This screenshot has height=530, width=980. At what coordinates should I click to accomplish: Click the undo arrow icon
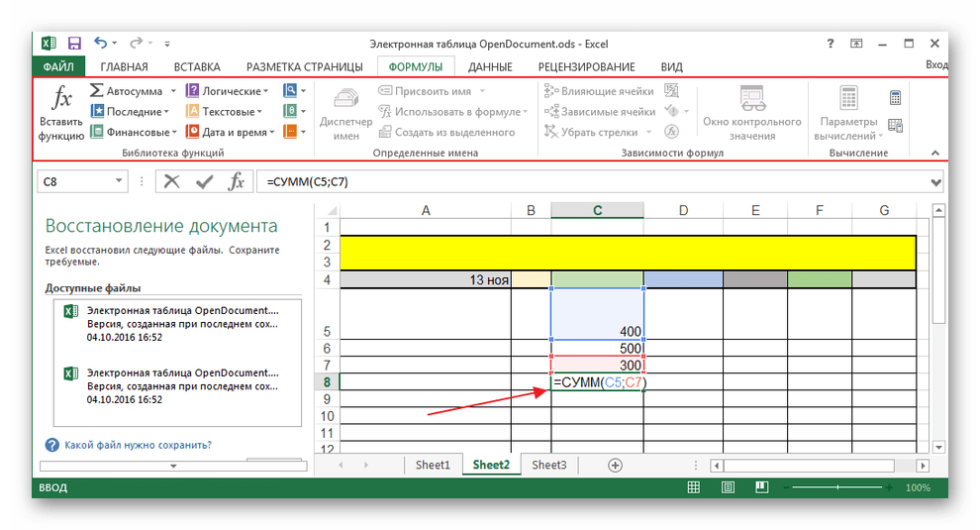(x=100, y=43)
